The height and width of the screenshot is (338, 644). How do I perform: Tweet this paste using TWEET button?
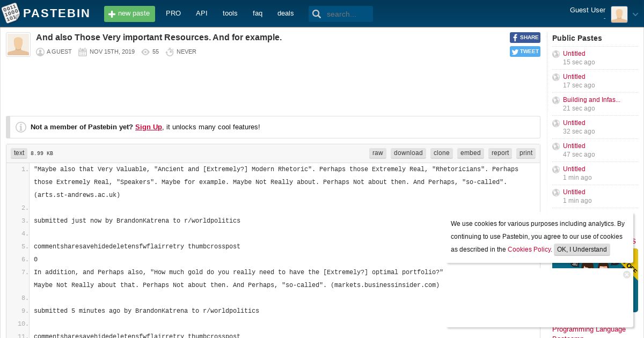click(x=525, y=52)
